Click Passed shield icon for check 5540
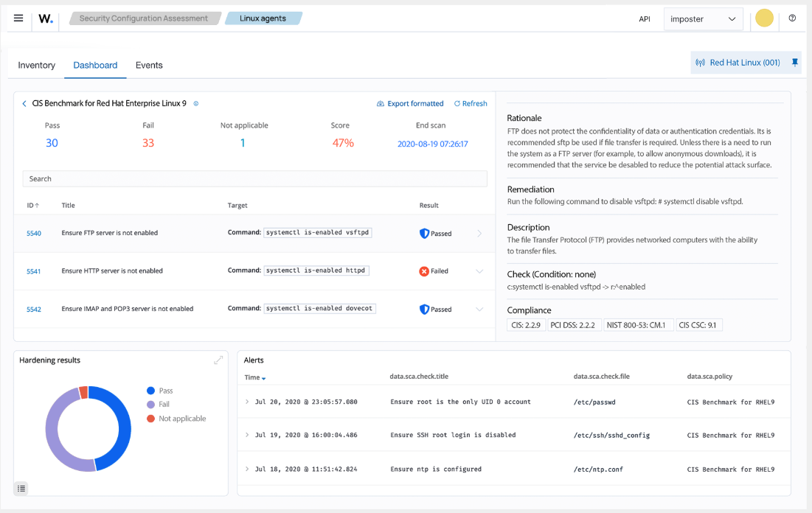 [x=424, y=234]
